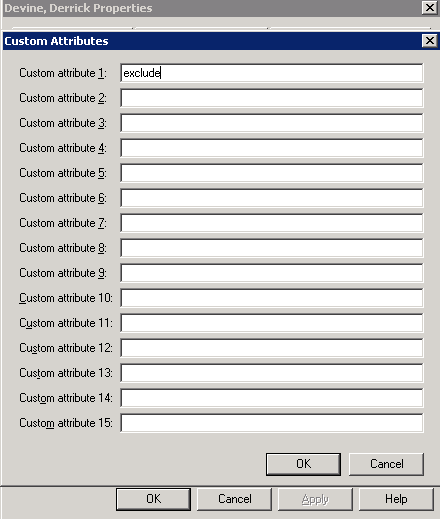Focus the Custom attribute 2 text box
440x519 pixels.
tap(272, 98)
